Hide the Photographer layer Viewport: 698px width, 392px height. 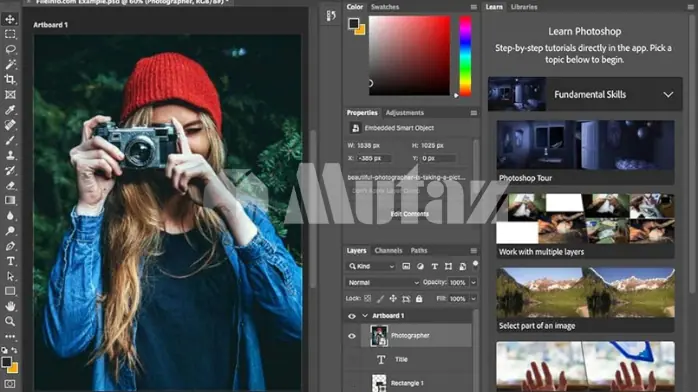pos(352,336)
